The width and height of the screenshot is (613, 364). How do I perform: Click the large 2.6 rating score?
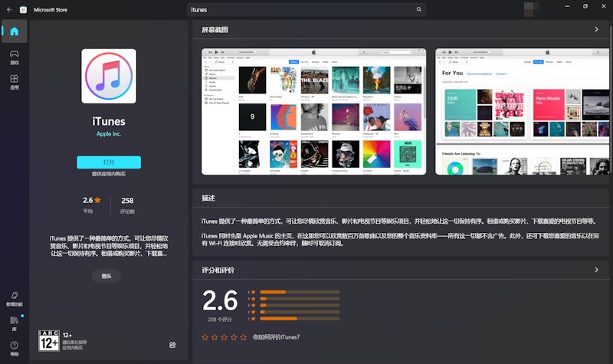coord(220,300)
